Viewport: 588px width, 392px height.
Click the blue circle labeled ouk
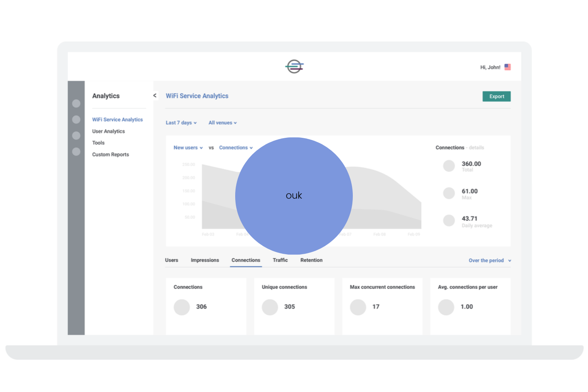(294, 195)
